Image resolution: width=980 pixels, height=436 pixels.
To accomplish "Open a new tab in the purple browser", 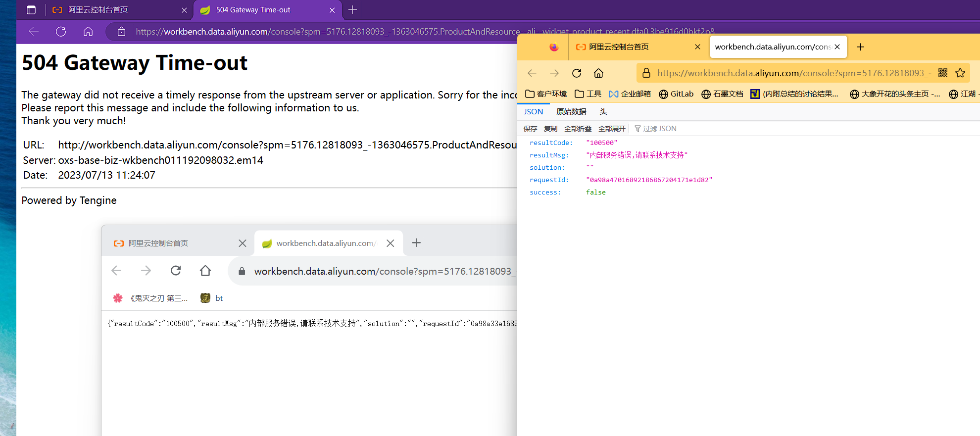I will point(352,10).
